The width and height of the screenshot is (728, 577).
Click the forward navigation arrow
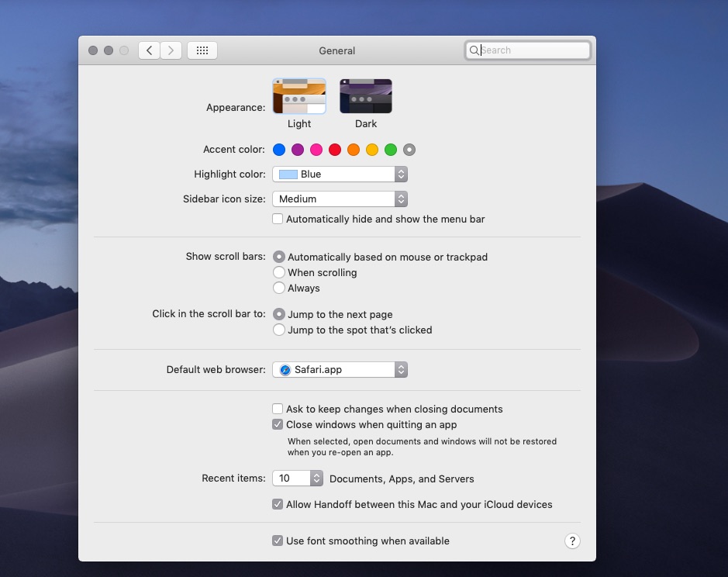pos(171,50)
